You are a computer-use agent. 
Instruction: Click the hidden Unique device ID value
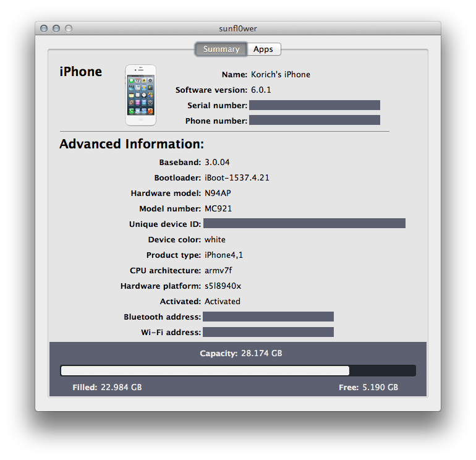point(304,223)
